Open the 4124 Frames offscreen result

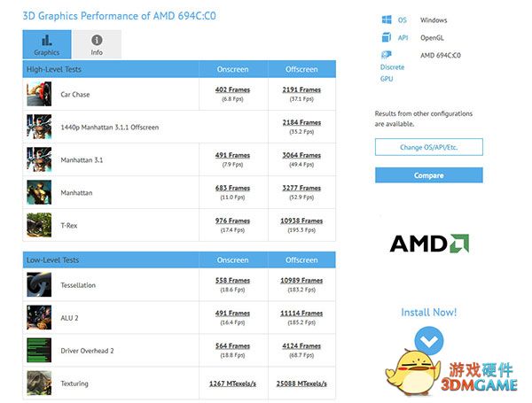(x=301, y=346)
